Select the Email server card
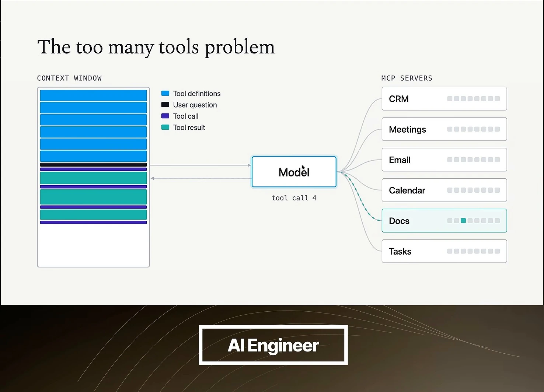The height and width of the screenshot is (392, 544). (444, 160)
